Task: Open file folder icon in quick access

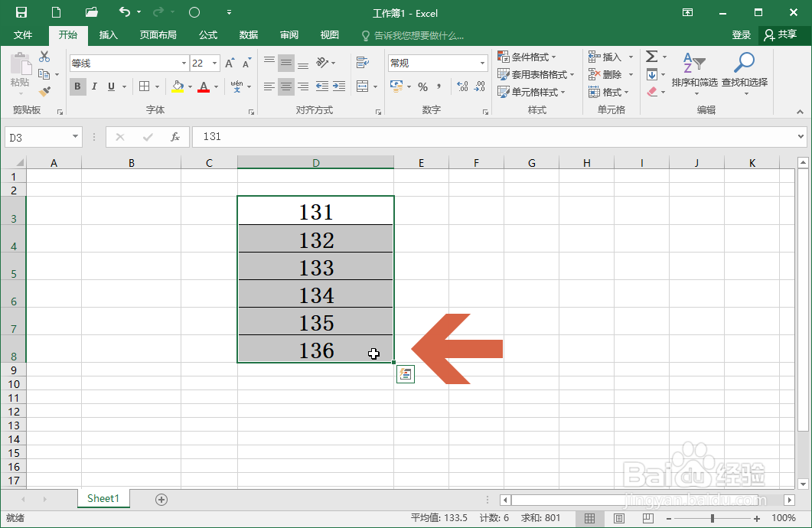Action: tap(92, 12)
